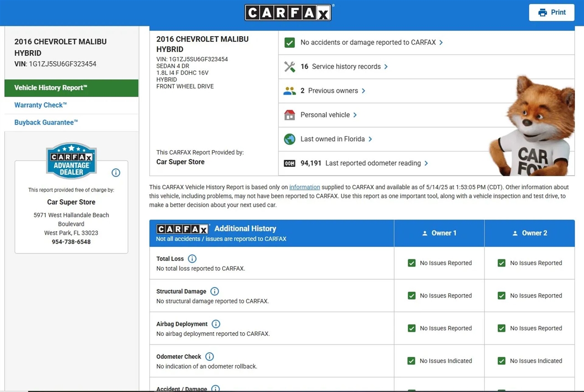Open the Total Loss info icon
This screenshot has height=392, width=584.
[192, 259]
